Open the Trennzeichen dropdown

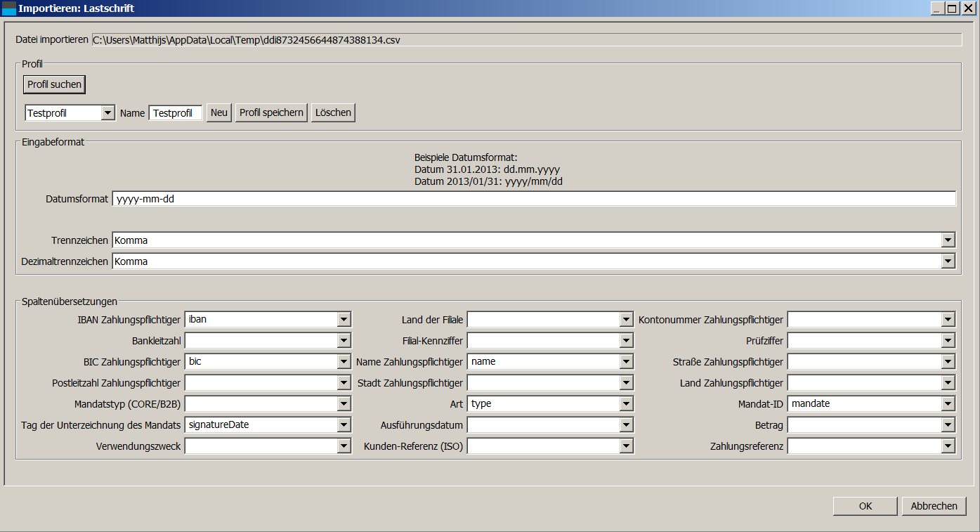534,240
